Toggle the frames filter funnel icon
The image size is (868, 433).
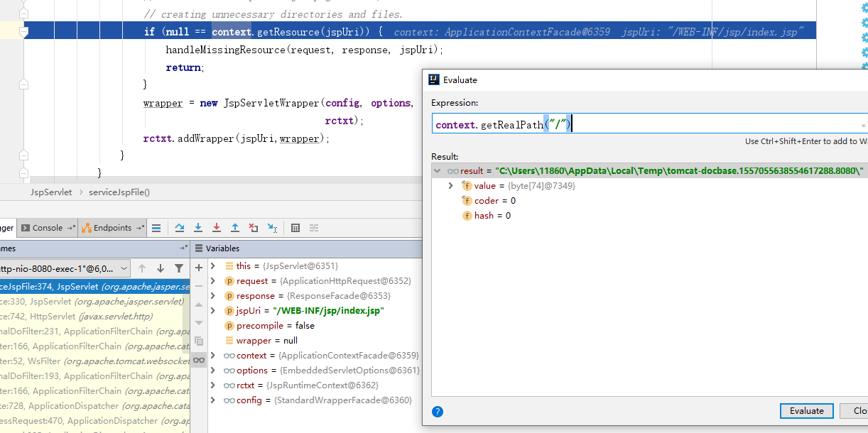point(179,268)
